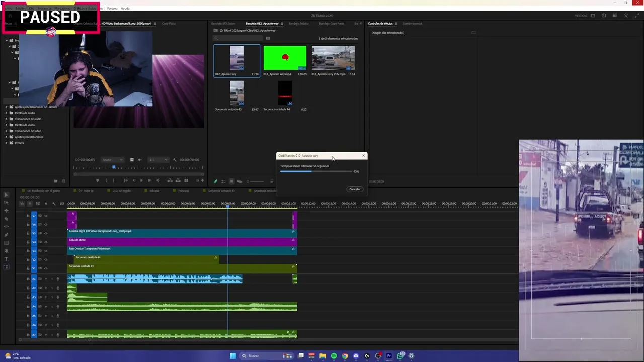The image size is (644, 362).
Task: Toggle visibility eye for track V7
Action: click(x=46, y=216)
